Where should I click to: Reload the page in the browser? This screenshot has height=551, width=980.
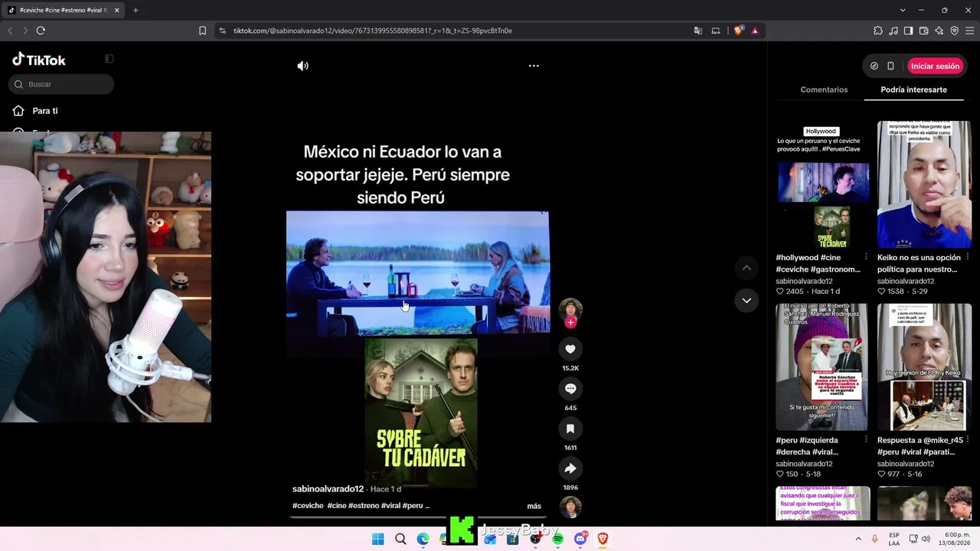(41, 31)
